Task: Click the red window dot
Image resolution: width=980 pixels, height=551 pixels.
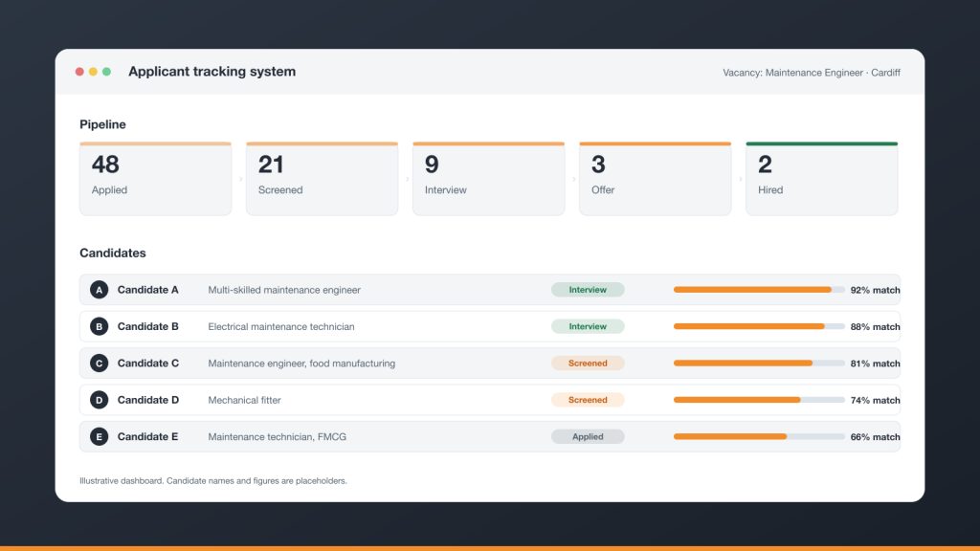Action: (79, 72)
